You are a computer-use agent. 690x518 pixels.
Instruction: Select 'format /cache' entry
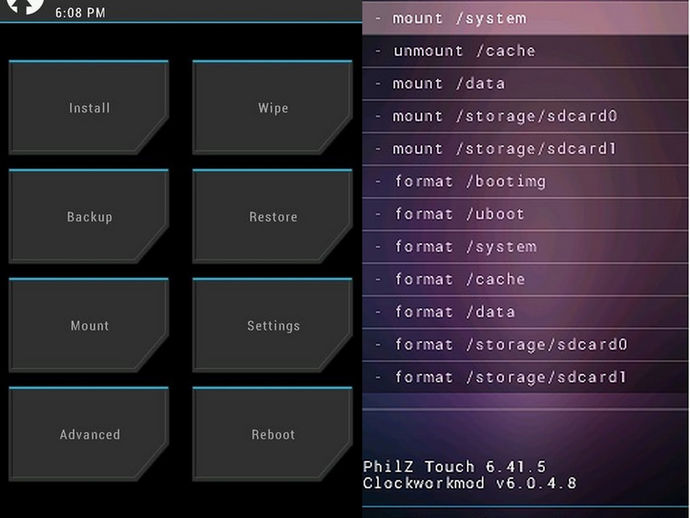pos(525,279)
